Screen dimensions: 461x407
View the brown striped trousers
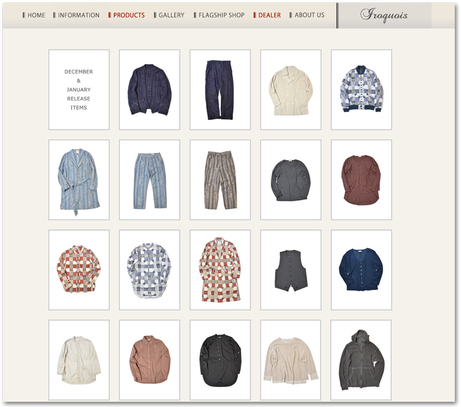220,180
